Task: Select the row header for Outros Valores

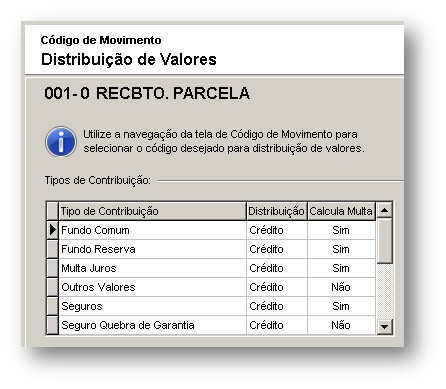Action: (x=52, y=287)
